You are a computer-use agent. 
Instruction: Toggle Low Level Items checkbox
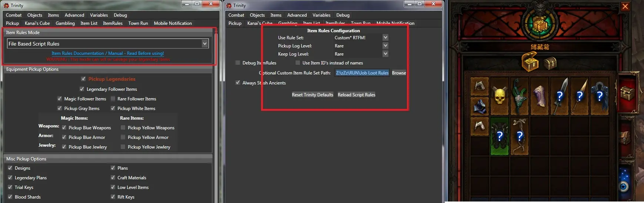click(113, 187)
